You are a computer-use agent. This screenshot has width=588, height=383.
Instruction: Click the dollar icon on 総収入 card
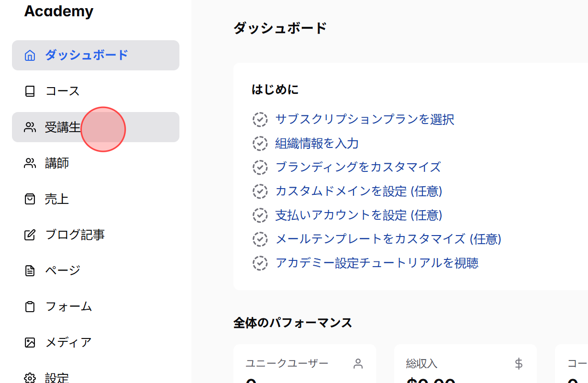[x=519, y=364]
